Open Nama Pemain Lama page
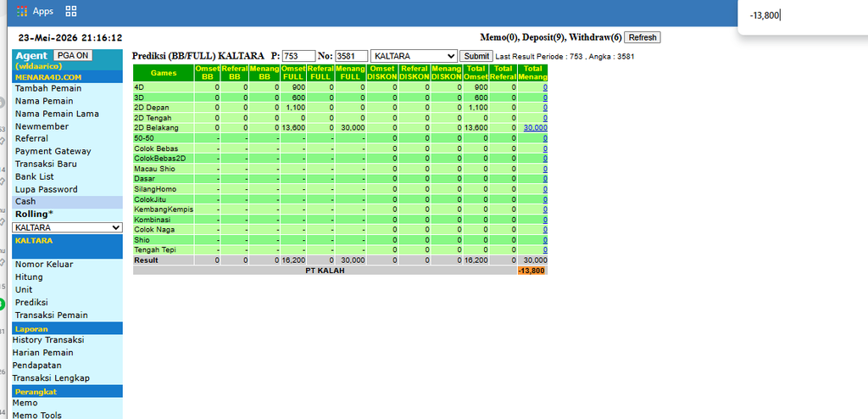This screenshot has width=868, height=419. click(x=57, y=114)
